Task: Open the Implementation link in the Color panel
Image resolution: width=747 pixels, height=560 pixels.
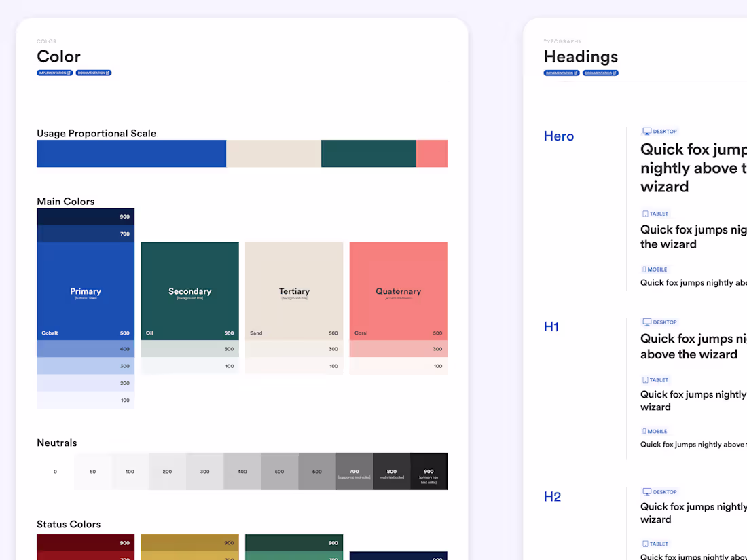Action: pos(55,73)
